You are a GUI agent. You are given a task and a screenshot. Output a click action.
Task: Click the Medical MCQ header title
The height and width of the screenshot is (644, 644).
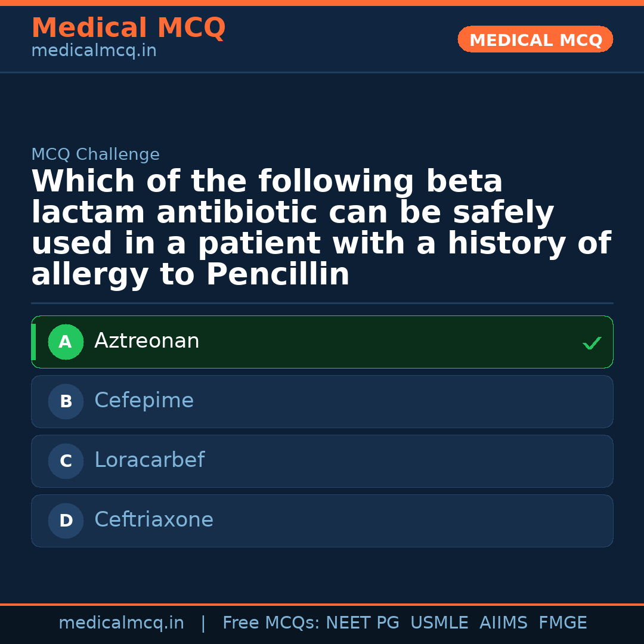pyautogui.click(x=128, y=27)
